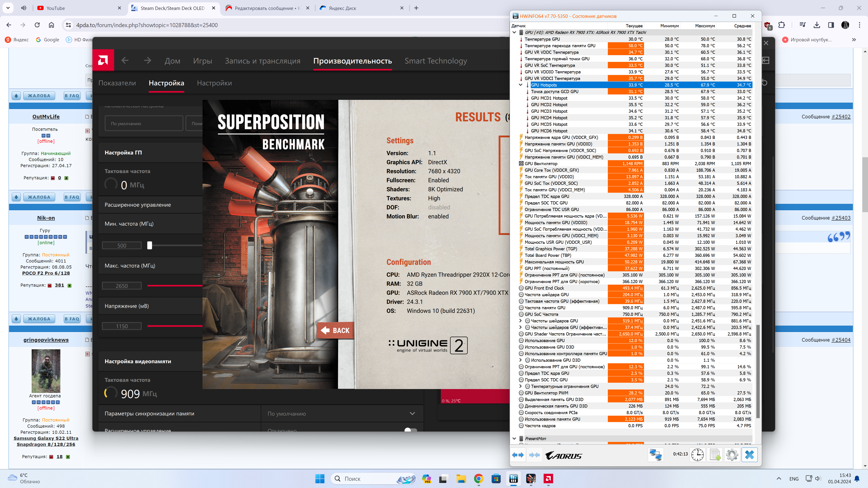Collapse the GPU Hotspots tree node
Viewport: 868px width, 488px height.
[x=521, y=85]
